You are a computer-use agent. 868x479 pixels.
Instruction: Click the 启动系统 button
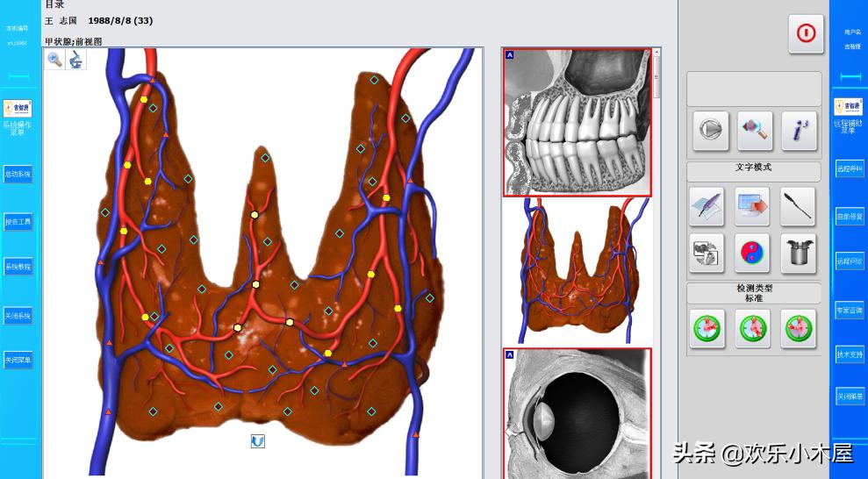pyautogui.click(x=18, y=175)
